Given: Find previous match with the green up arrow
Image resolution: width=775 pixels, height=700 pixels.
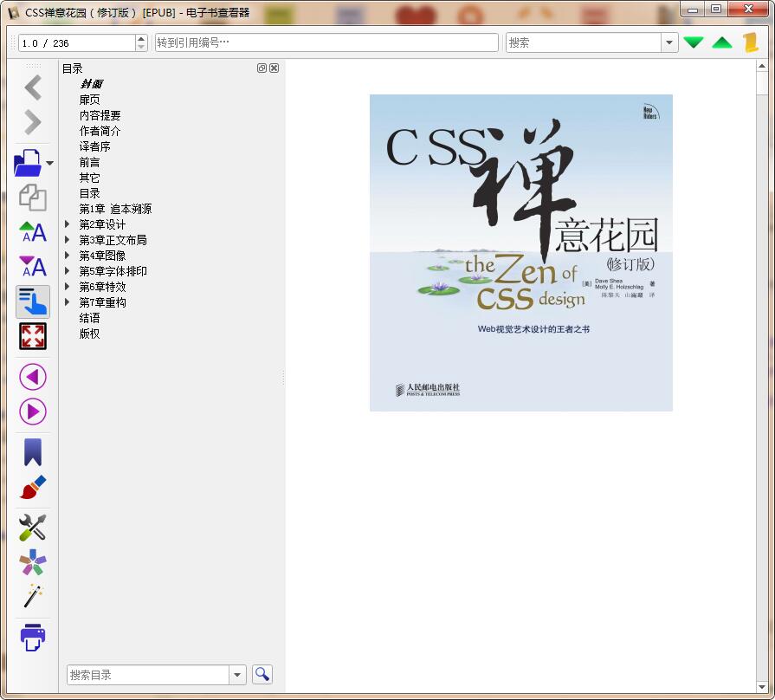Looking at the screenshot, I should (x=722, y=42).
